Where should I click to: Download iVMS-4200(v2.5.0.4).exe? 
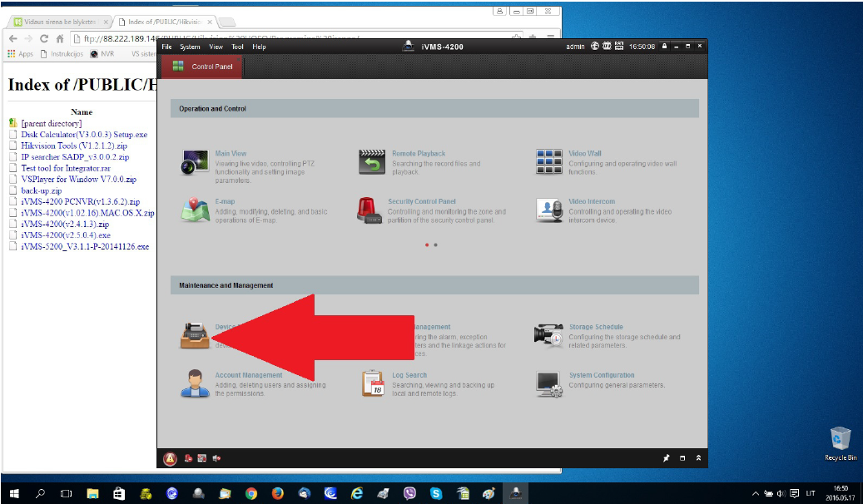coord(66,235)
